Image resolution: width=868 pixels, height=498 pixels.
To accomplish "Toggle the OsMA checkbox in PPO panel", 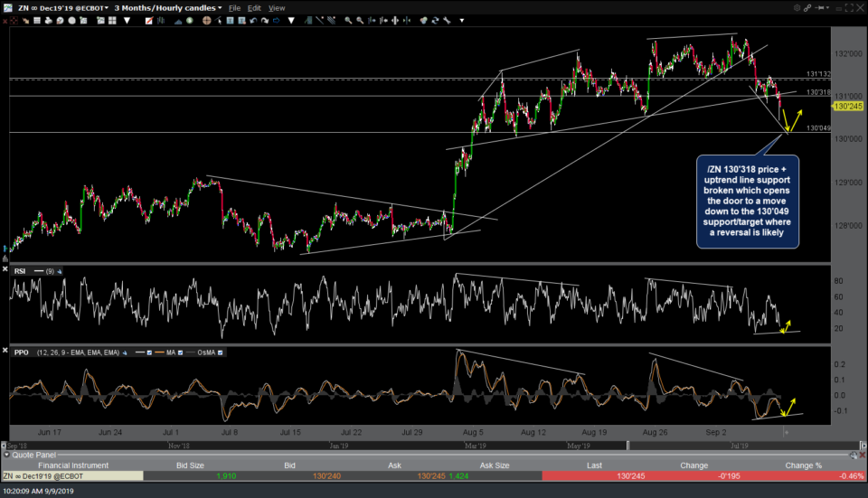I will (220, 352).
